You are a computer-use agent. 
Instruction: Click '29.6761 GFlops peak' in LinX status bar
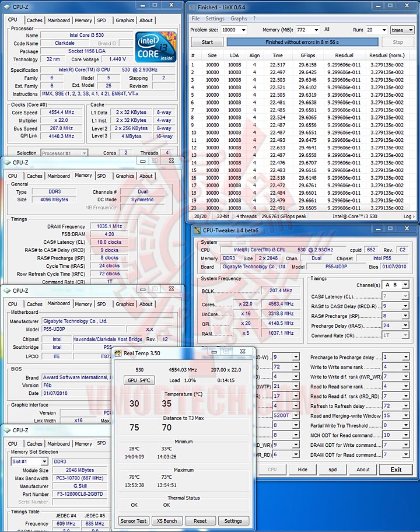284,216
